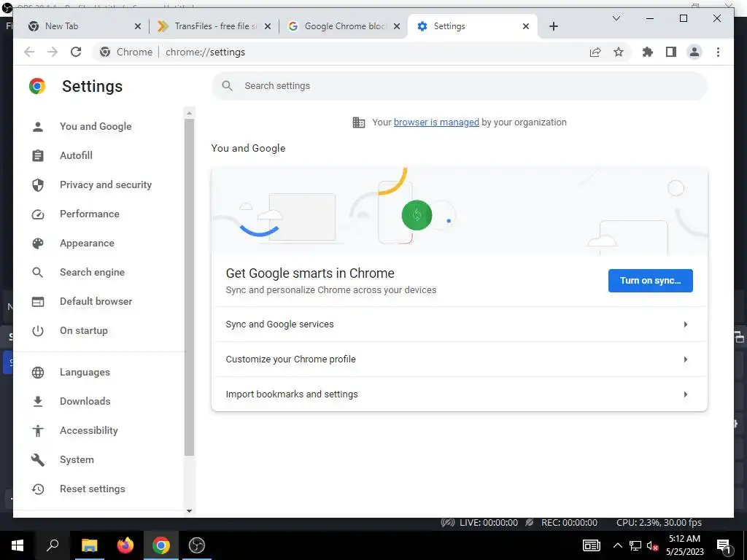Expand Import bookmarks and settings row
747x560 pixels.
click(x=460, y=394)
